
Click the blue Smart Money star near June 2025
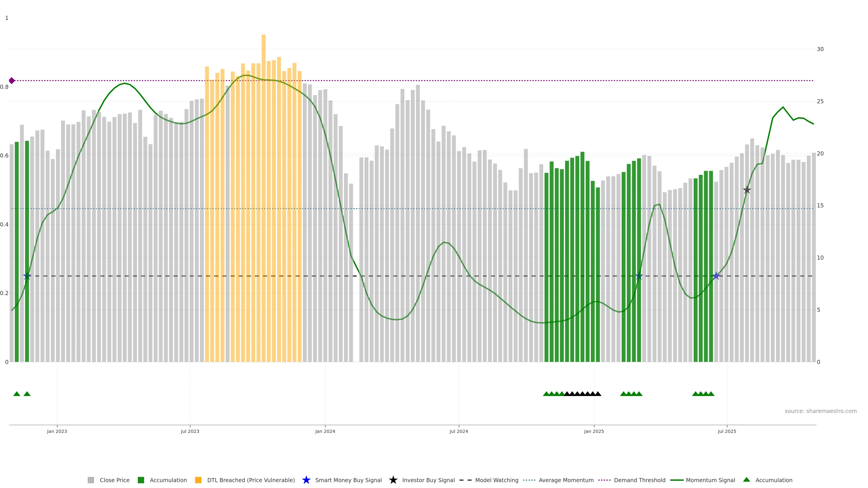(716, 276)
